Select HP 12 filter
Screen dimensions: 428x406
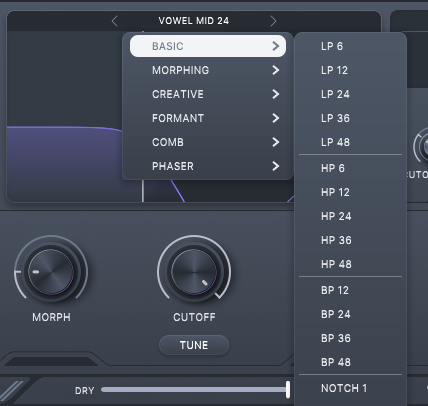point(350,192)
